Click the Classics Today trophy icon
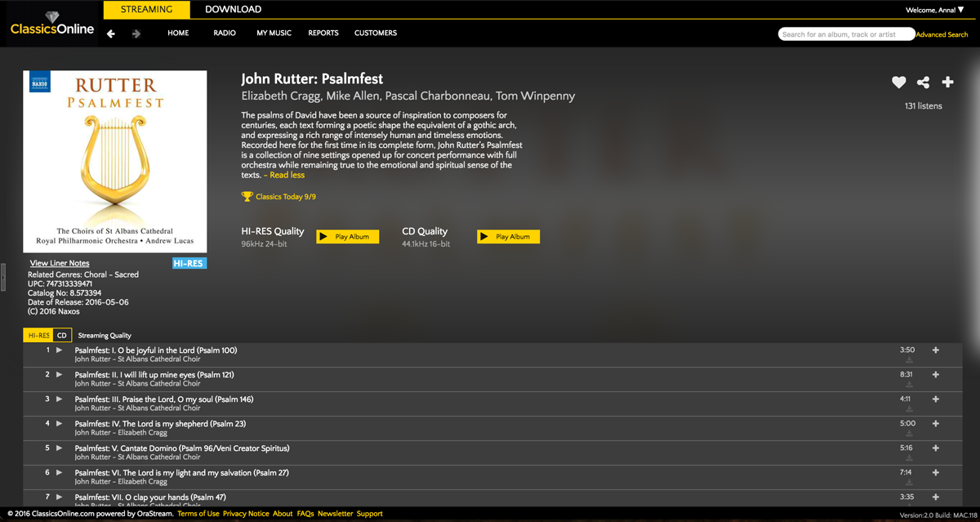The image size is (980, 522). pos(247,196)
